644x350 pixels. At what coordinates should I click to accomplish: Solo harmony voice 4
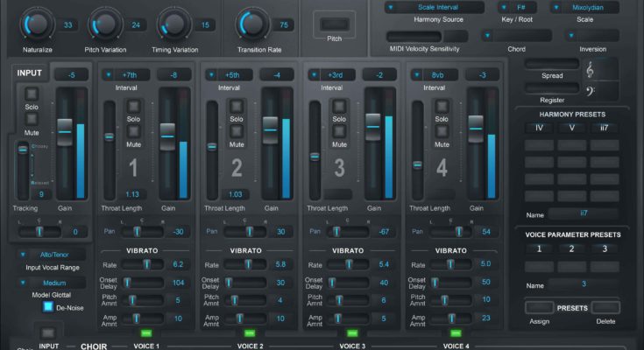[441, 106]
